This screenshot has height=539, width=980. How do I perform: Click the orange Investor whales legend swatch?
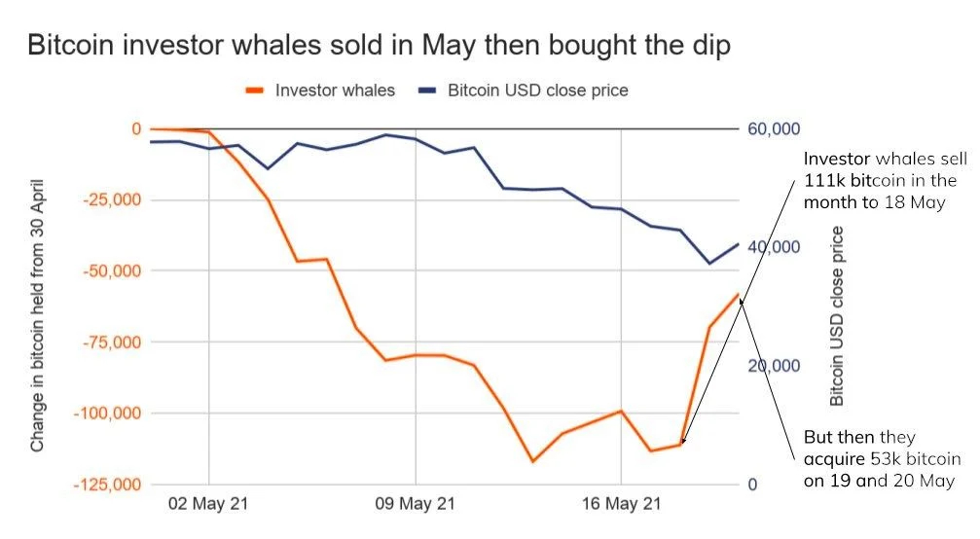point(255,90)
